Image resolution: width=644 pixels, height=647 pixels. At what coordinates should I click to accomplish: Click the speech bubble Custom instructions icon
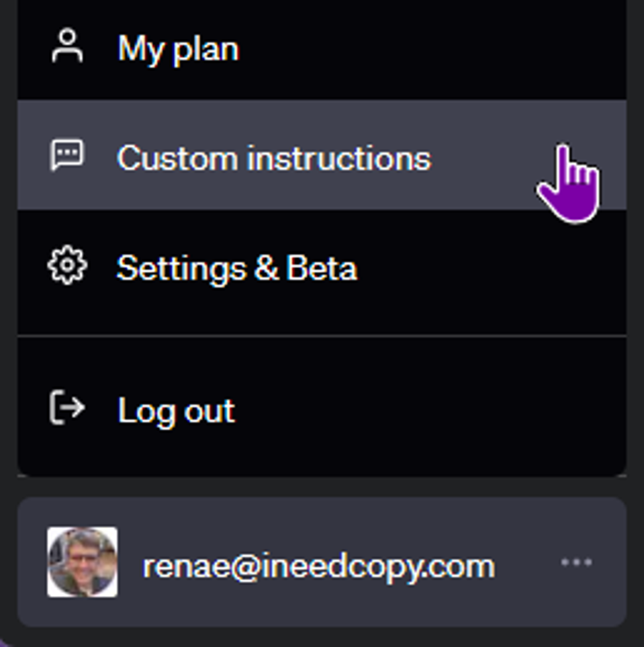(67, 157)
